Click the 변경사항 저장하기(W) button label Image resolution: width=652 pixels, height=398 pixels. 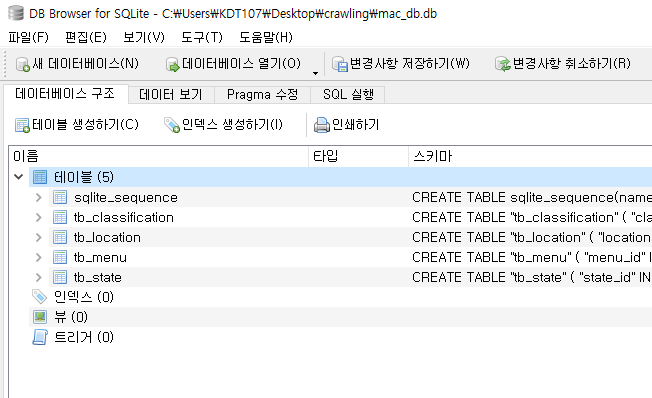click(x=410, y=64)
